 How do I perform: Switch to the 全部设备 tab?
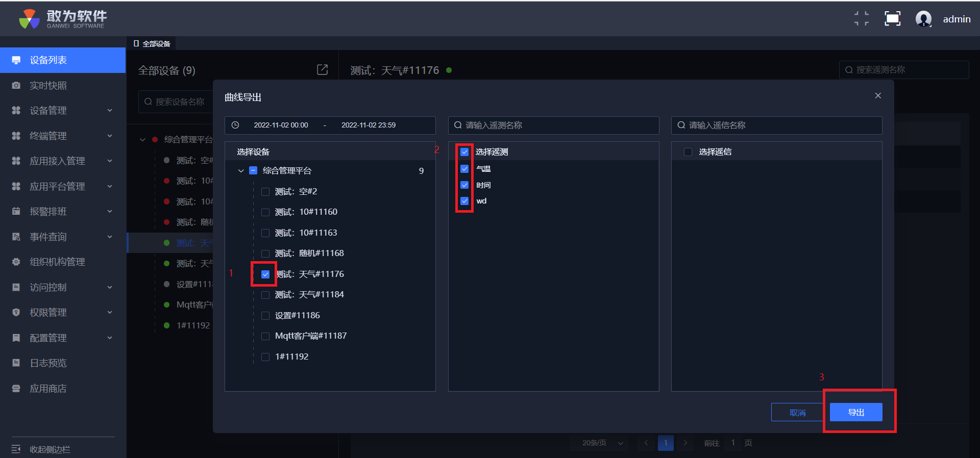[x=152, y=44]
